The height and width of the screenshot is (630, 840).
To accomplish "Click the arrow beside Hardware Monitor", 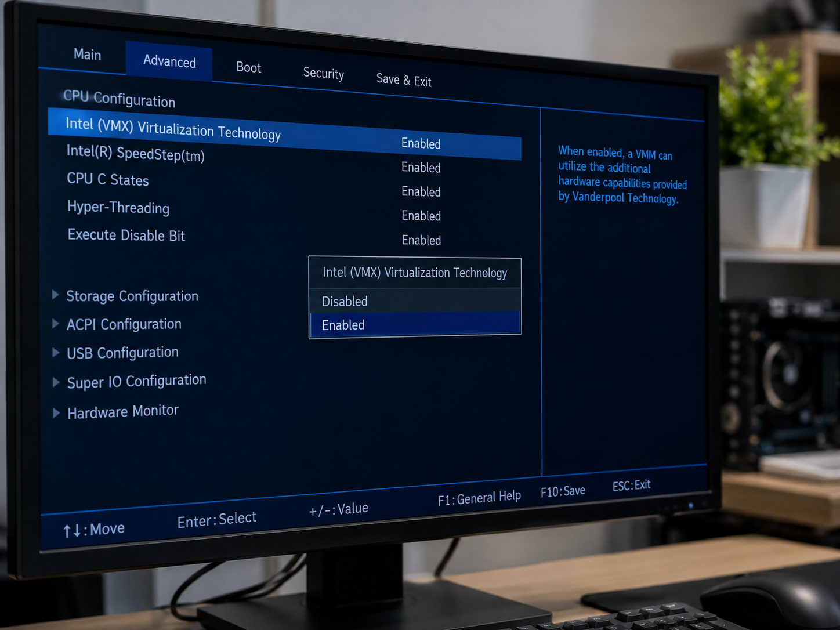I will pos(56,412).
